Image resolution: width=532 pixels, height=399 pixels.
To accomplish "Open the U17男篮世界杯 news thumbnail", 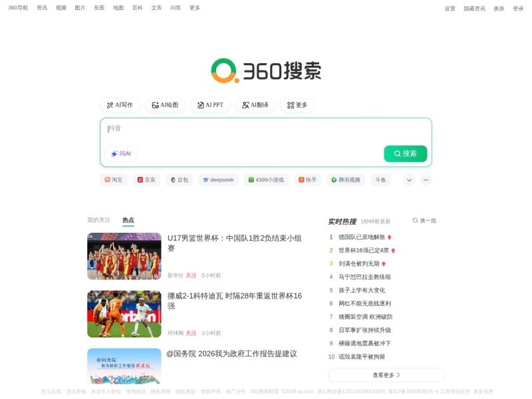I will (x=124, y=256).
